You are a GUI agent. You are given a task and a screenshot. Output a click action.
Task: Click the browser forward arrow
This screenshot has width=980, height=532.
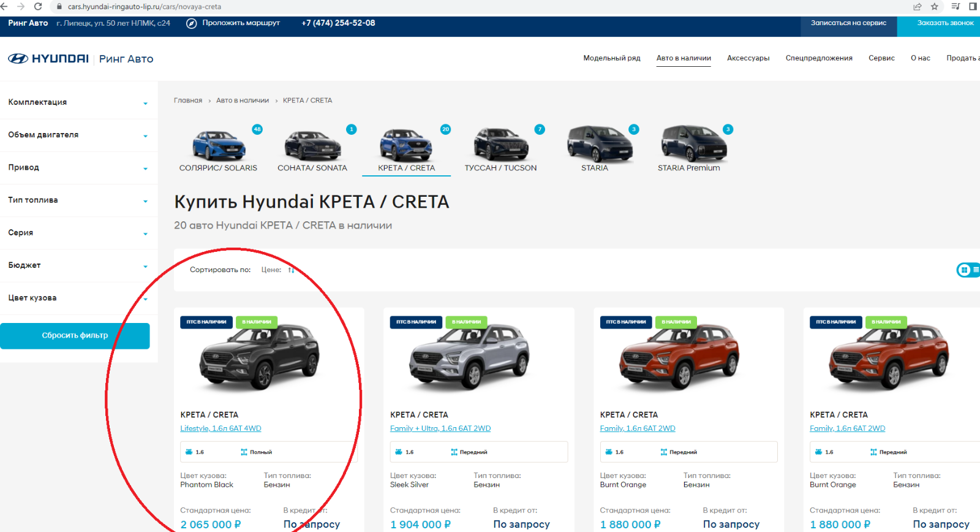pos(21,6)
